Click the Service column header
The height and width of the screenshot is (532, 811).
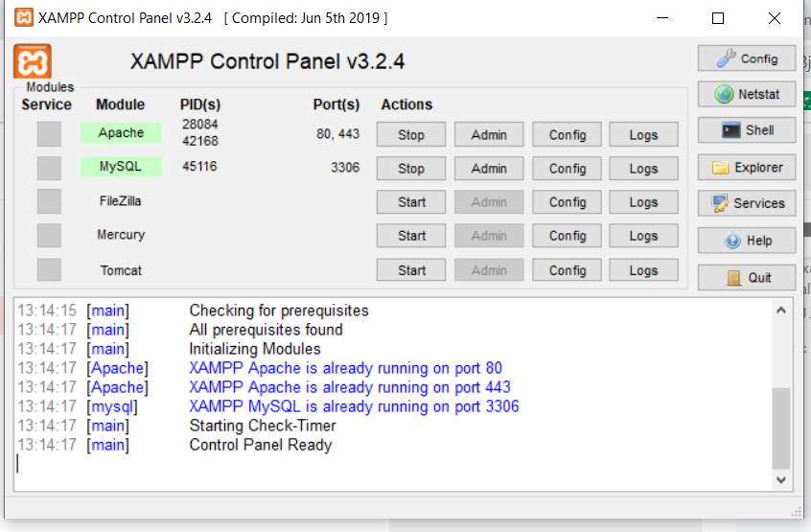(x=47, y=104)
